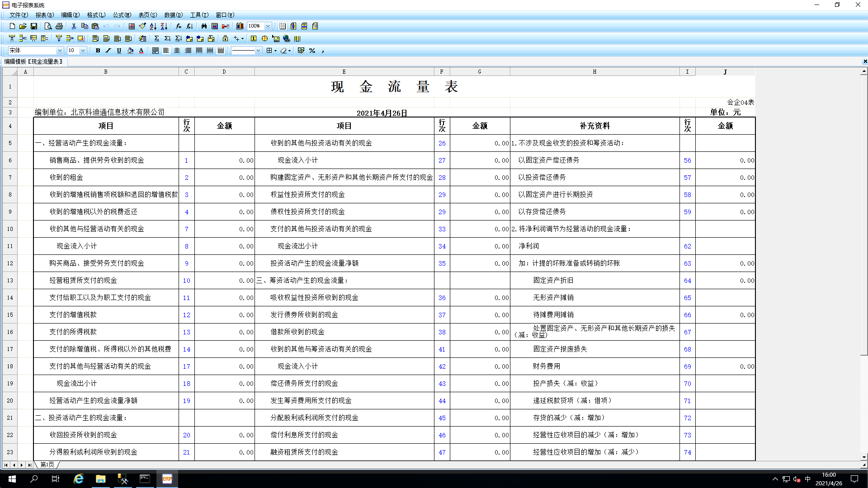Click the fill color paint bucket
The image size is (868, 488).
(x=130, y=51)
